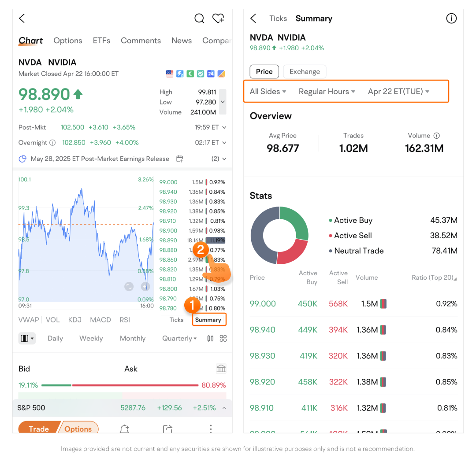The image size is (476, 462).
Task: Switch to the News tab
Action: (x=182, y=41)
